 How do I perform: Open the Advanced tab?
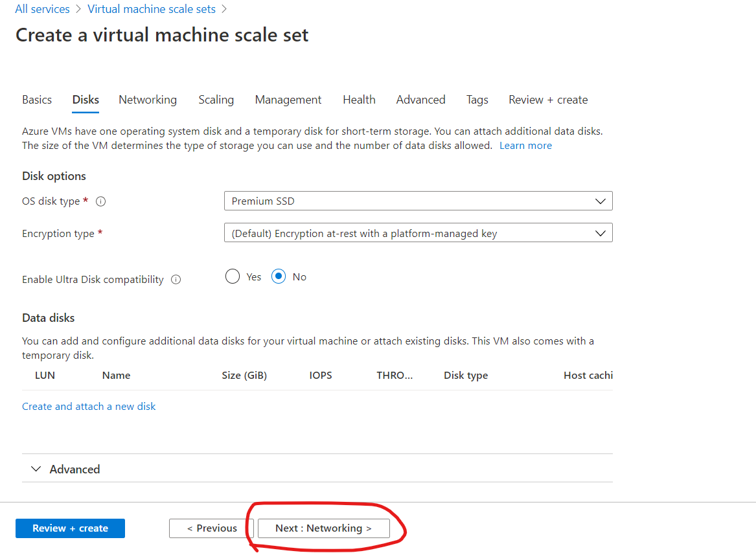(x=420, y=99)
